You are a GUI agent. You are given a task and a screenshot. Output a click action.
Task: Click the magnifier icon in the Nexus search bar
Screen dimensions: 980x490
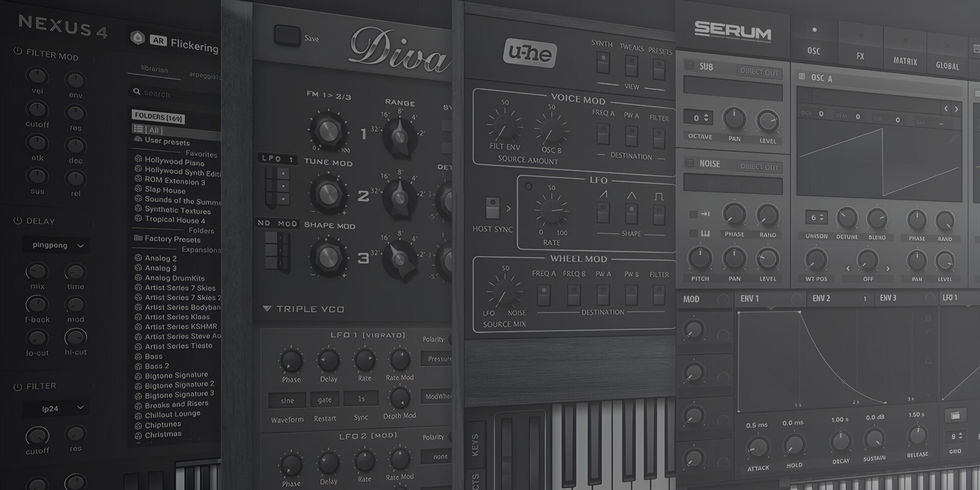pos(136,91)
